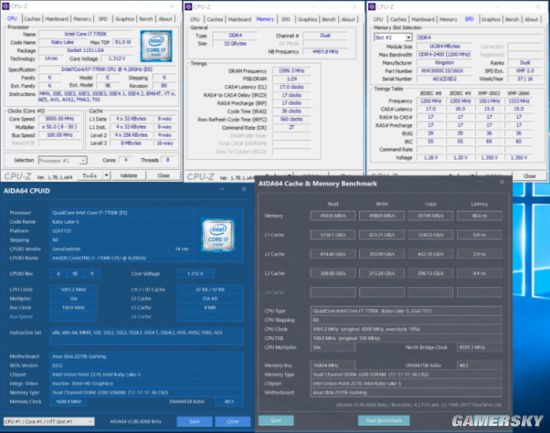Click the Intel Core i7 logo in CPU-Z

156,46
